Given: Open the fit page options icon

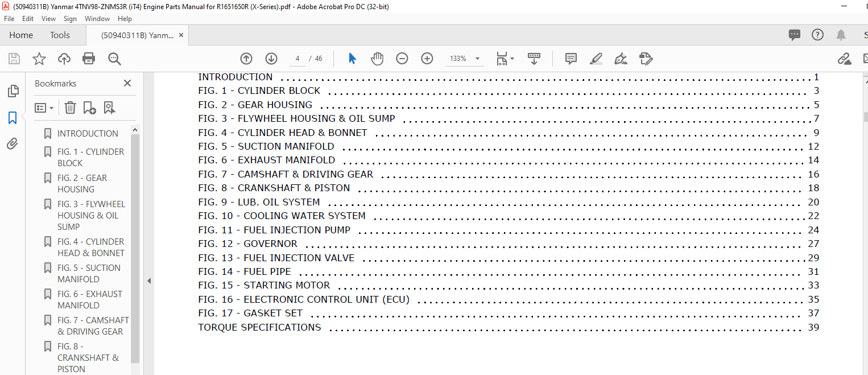Looking at the screenshot, I should 505,59.
